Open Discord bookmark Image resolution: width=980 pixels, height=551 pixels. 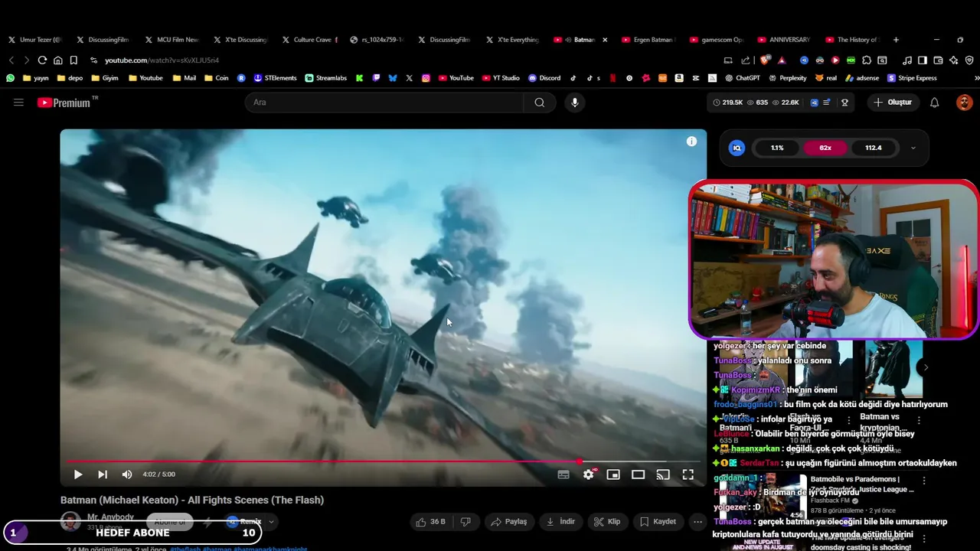(544, 78)
